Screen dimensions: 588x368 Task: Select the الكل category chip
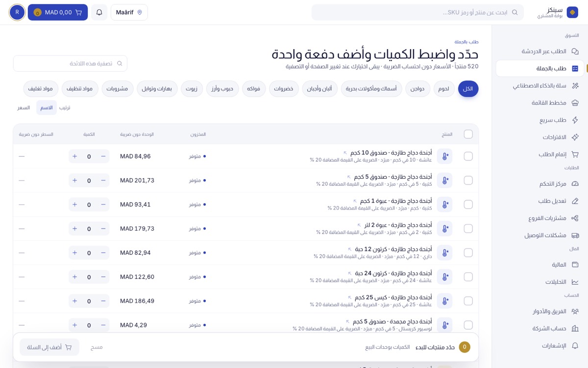[468, 89]
